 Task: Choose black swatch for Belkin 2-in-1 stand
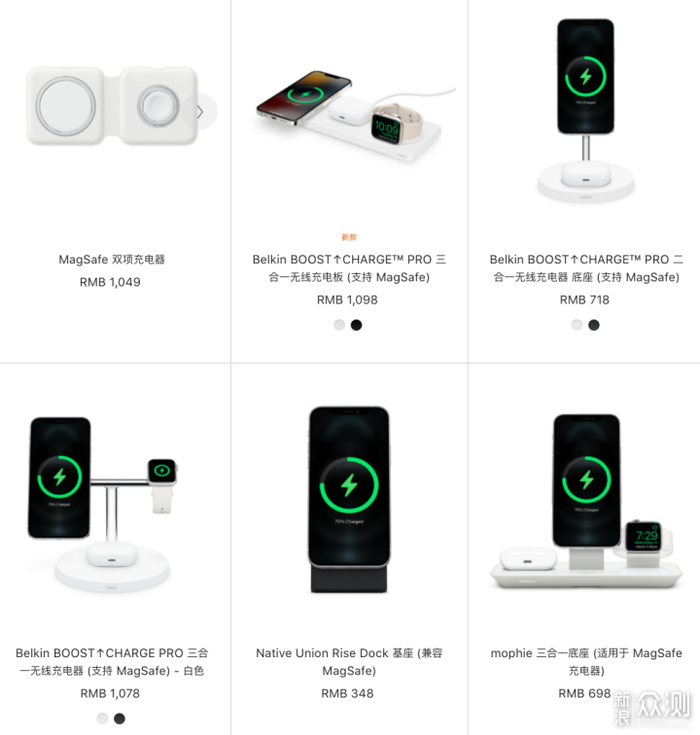[x=594, y=325]
